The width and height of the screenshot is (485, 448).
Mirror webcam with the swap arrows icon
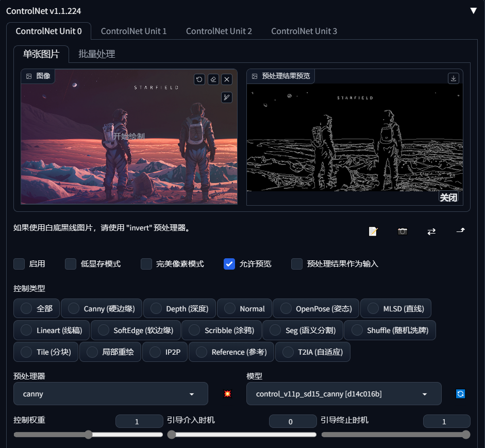(x=431, y=231)
